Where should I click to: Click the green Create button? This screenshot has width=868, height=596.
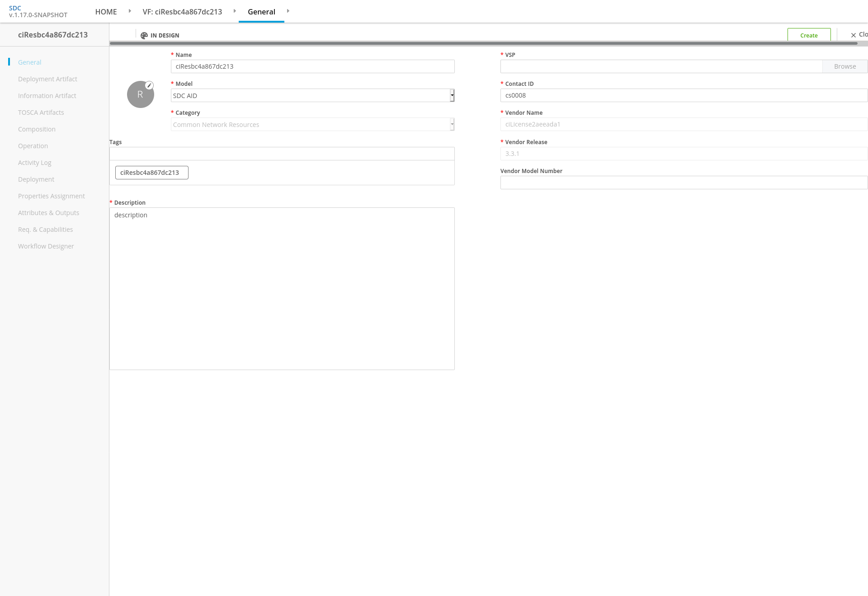point(809,35)
